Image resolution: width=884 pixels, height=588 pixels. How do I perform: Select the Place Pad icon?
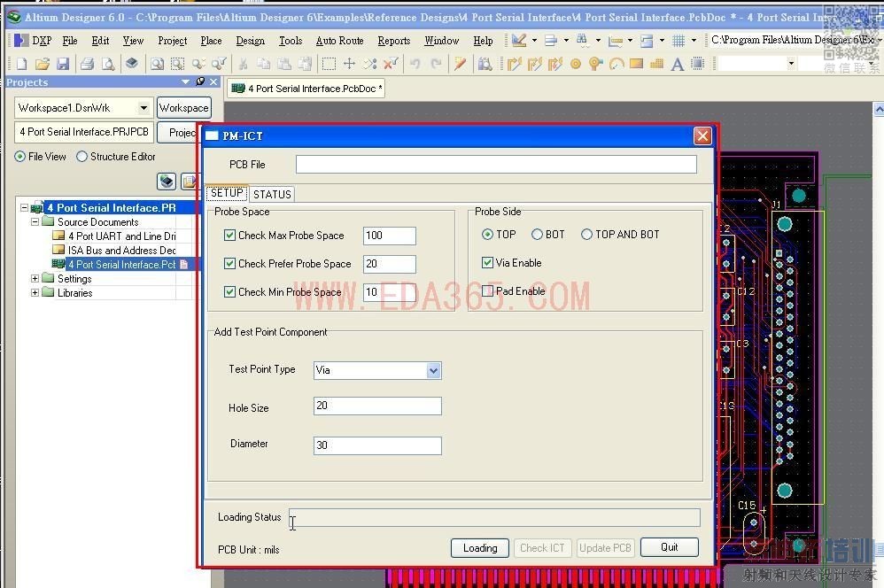(576, 64)
